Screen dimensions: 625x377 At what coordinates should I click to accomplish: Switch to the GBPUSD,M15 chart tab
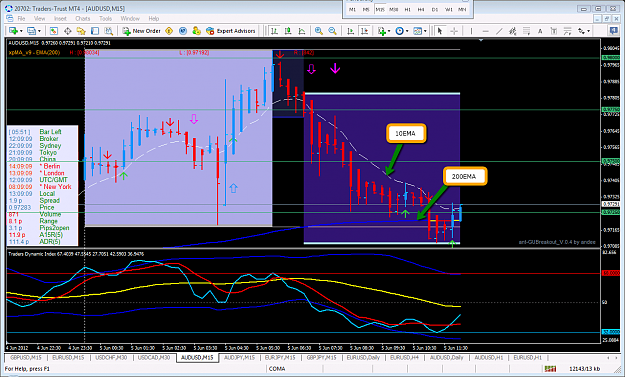click(26, 357)
